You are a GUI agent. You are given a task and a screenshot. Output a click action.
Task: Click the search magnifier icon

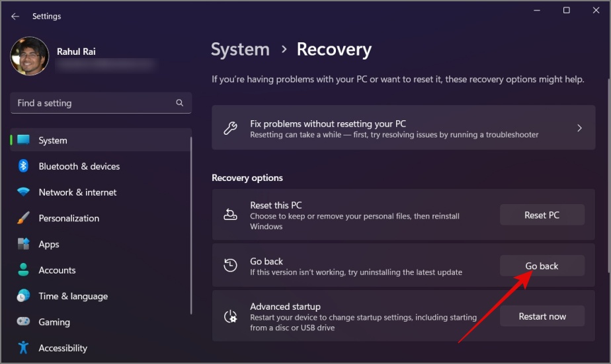pos(180,103)
